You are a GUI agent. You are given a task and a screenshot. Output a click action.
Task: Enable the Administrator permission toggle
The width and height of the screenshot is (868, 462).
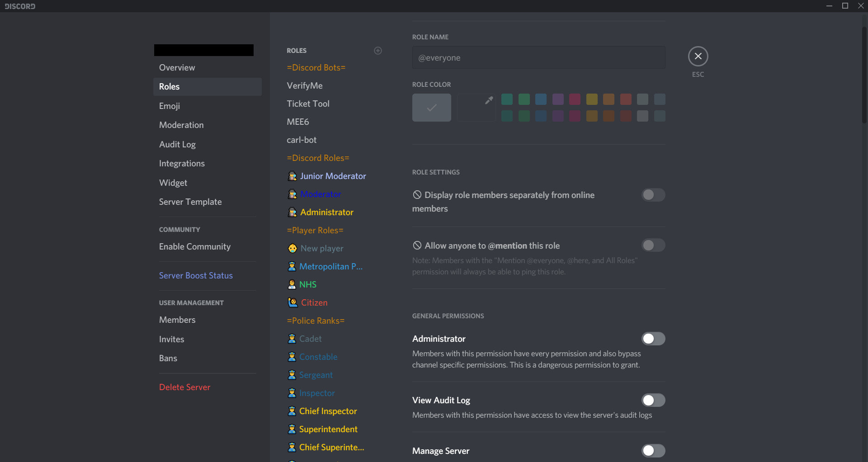[x=653, y=339]
